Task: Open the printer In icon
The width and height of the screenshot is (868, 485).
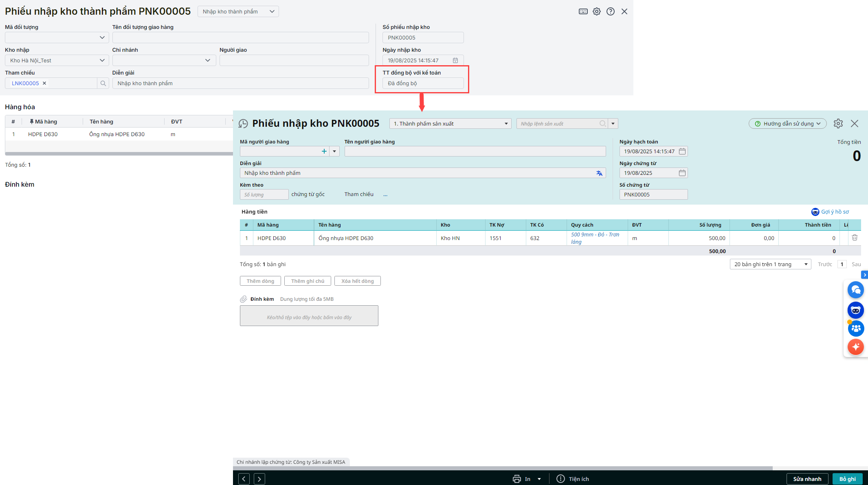Action: tap(516, 479)
